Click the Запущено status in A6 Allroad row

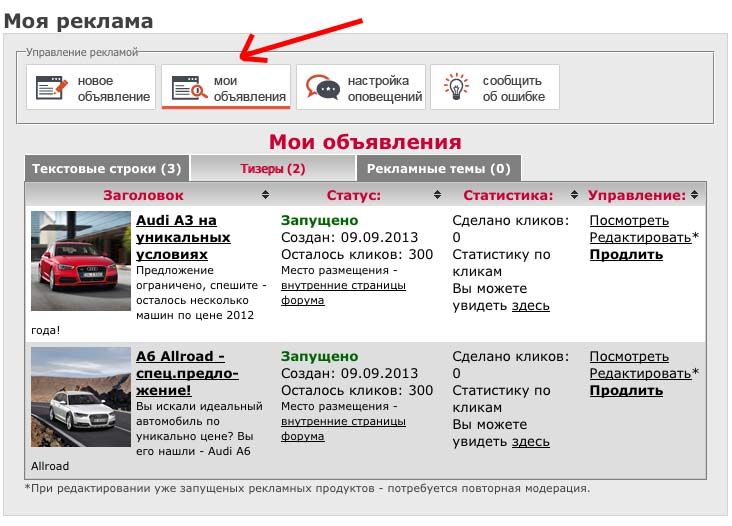[x=320, y=357]
